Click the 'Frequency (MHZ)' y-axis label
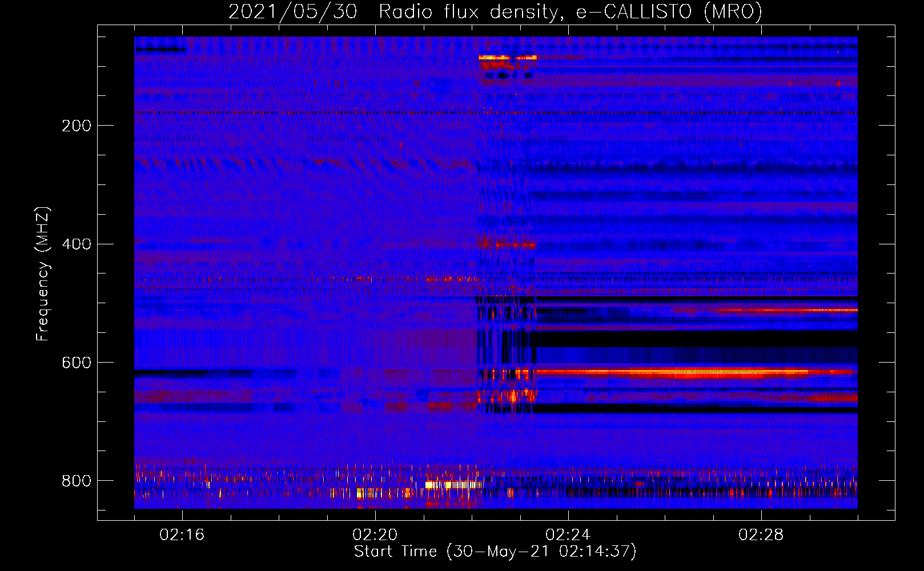This screenshot has height=571, width=924. [43, 274]
